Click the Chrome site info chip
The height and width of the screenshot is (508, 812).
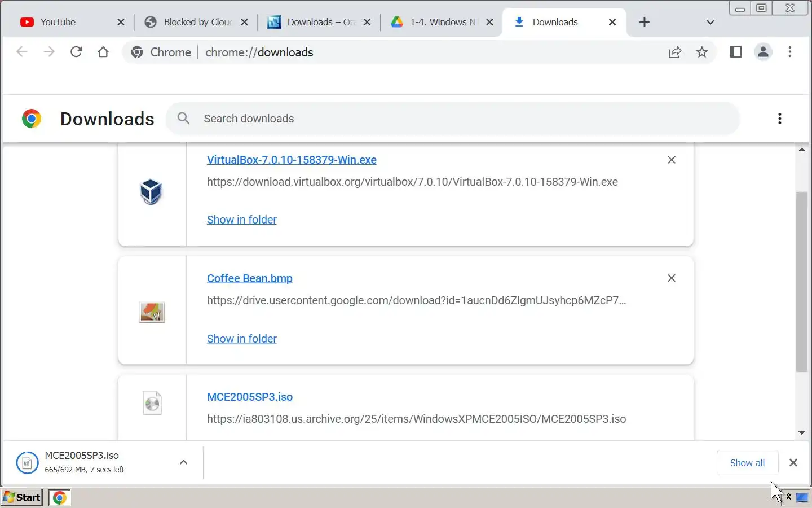click(x=161, y=52)
